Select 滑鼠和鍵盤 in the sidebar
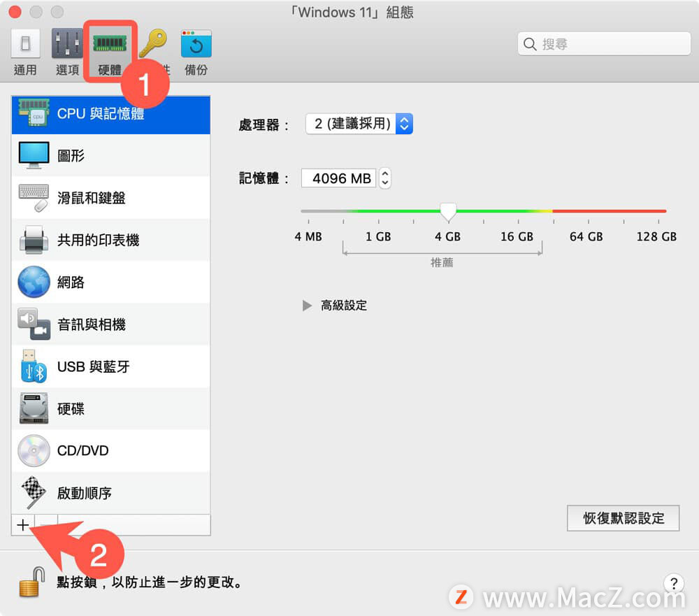 pos(110,198)
